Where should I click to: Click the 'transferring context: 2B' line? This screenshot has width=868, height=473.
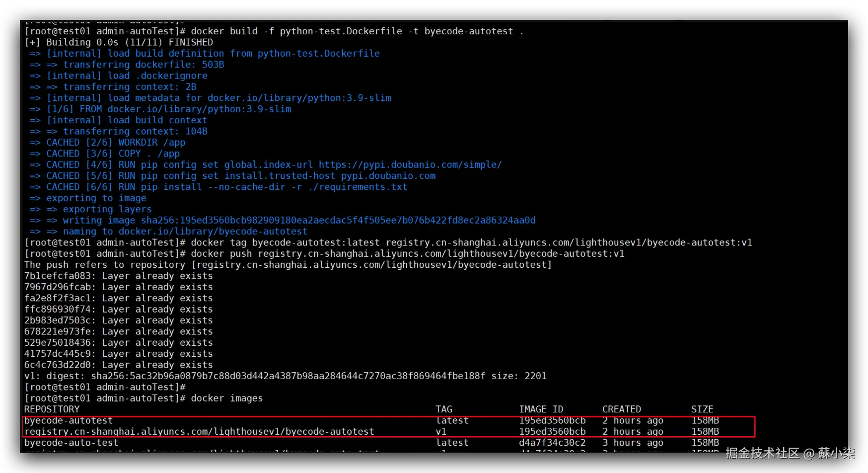pos(113,87)
